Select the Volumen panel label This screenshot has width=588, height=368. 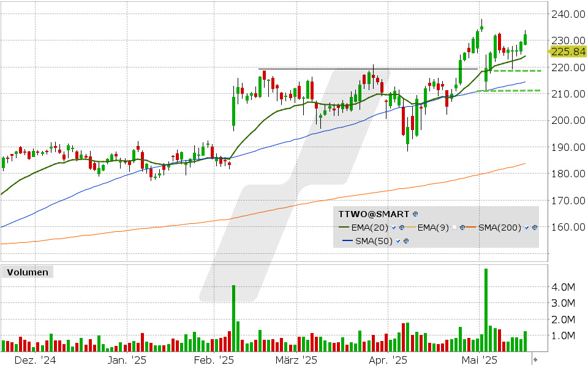click(x=28, y=272)
